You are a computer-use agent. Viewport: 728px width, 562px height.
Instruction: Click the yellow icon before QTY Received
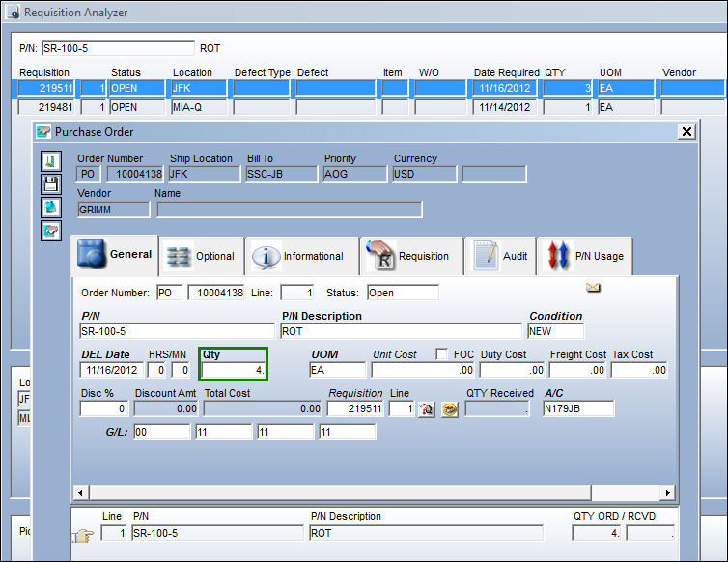click(x=449, y=409)
